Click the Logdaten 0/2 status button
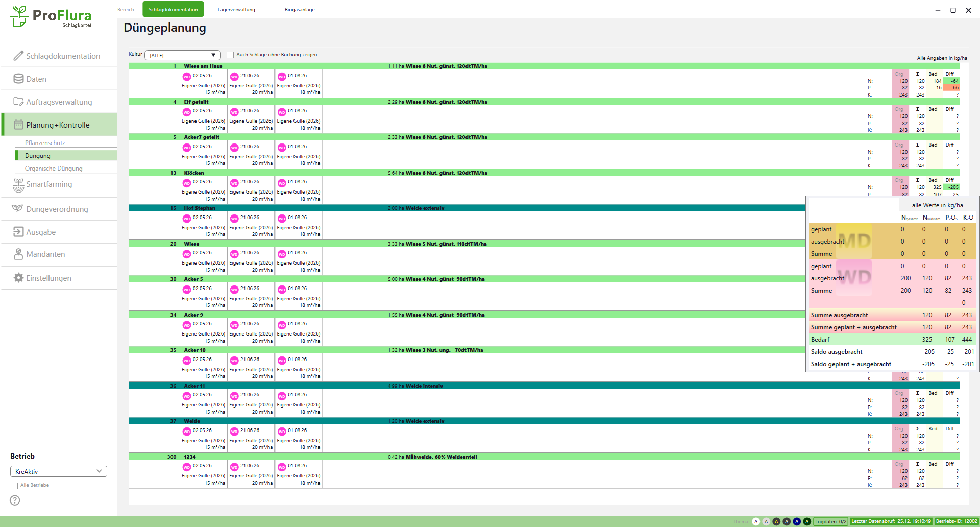980x527 pixels. (x=830, y=521)
